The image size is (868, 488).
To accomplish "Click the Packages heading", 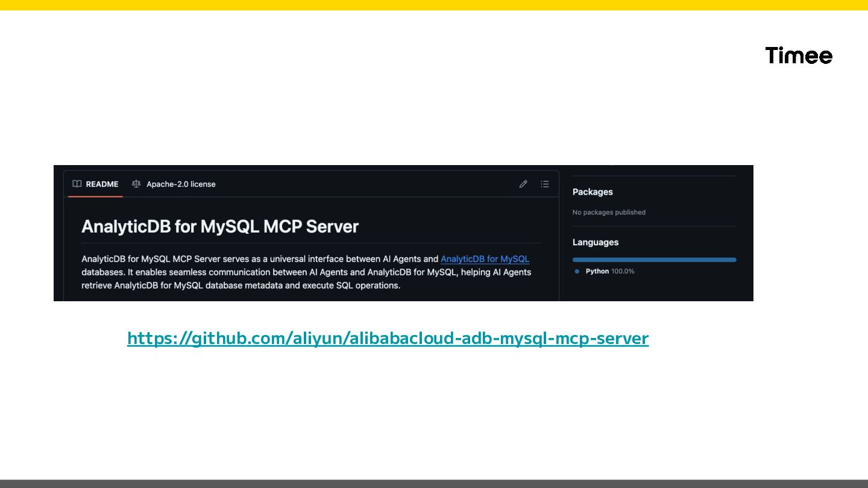I will pyautogui.click(x=593, y=192).
